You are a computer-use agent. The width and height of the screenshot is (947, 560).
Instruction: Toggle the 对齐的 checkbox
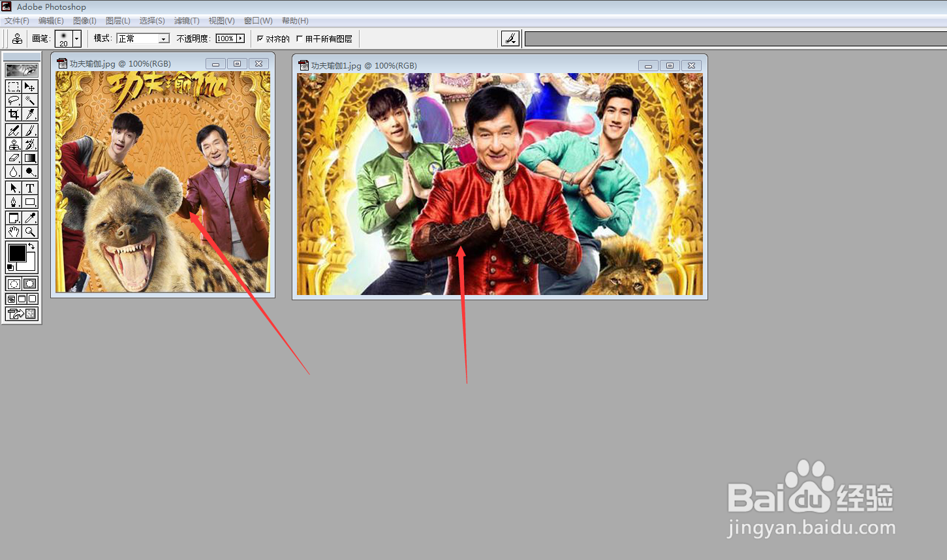click(260, 39)
